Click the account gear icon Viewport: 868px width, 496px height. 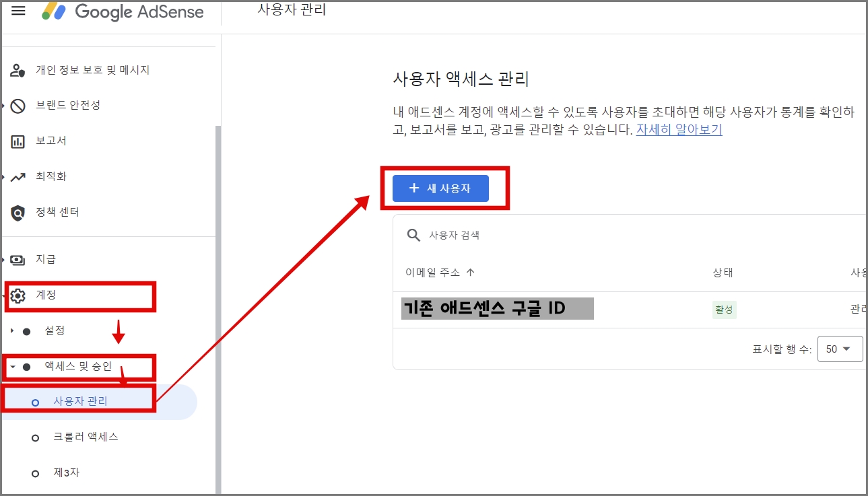click(18, 295)
